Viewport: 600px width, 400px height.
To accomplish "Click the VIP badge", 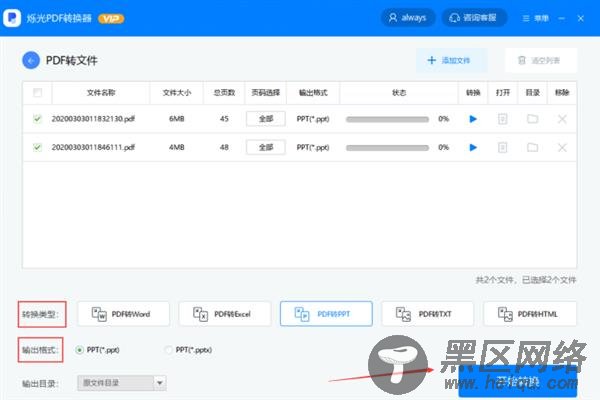I will [x=111, y=18].
